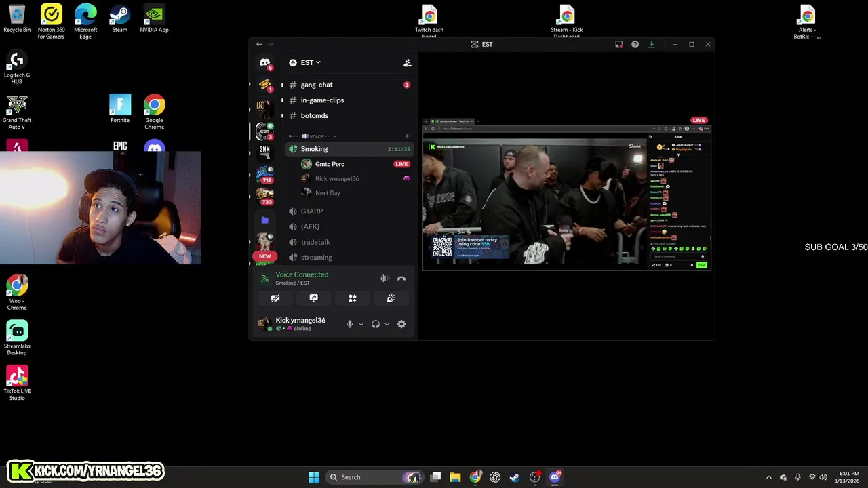Open server with 712 unread badge
The image size is (868, 488).
click(x=264, y=174)
